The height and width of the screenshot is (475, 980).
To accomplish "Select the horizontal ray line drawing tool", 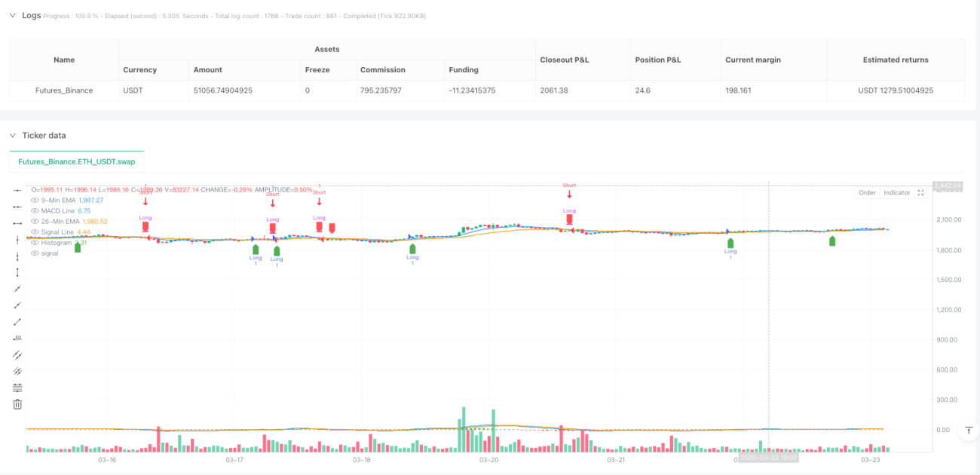I will pos(17,207).
